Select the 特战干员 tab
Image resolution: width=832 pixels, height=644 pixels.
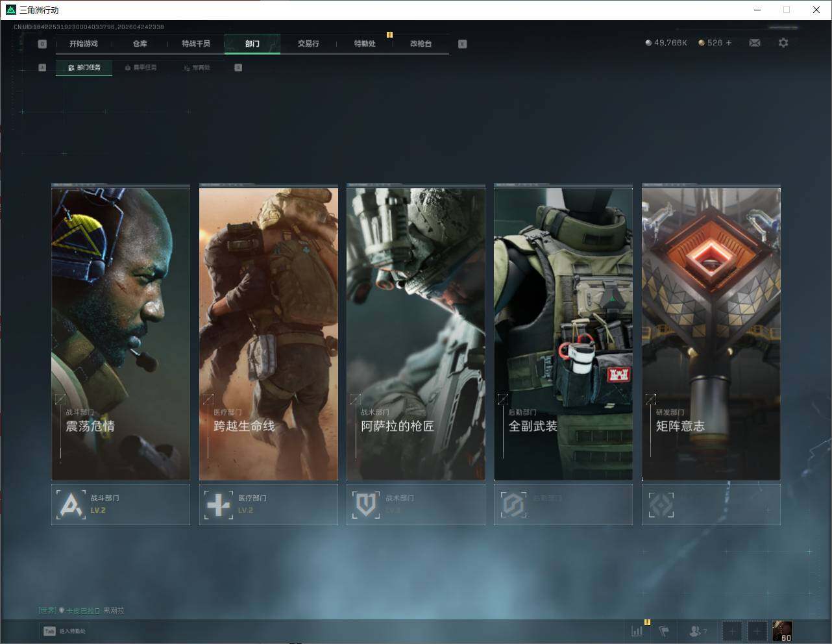pyautogui.click(x=196, y=43)
